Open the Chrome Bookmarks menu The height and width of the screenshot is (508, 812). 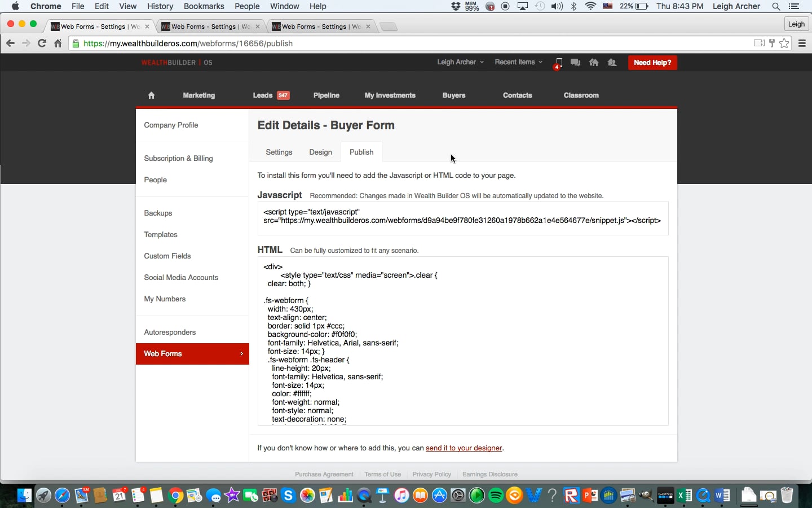pyautogui.click(x=204, y=6)
